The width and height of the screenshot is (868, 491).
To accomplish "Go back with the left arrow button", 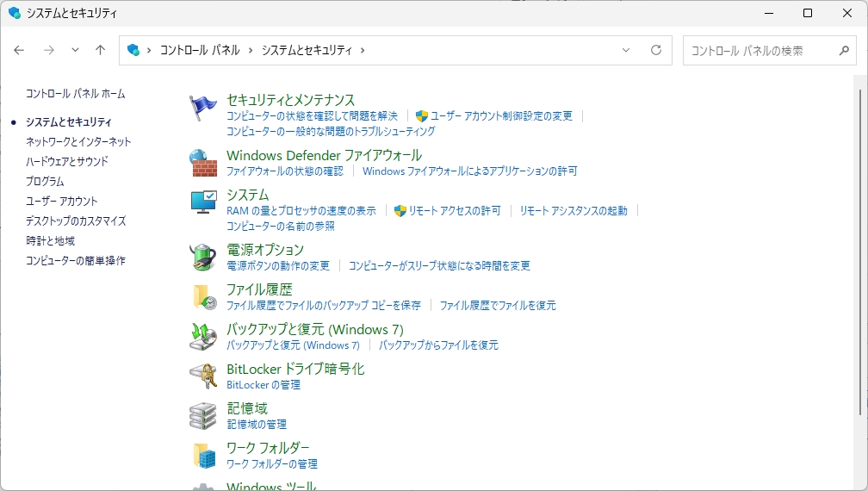I will click(19, 50).
